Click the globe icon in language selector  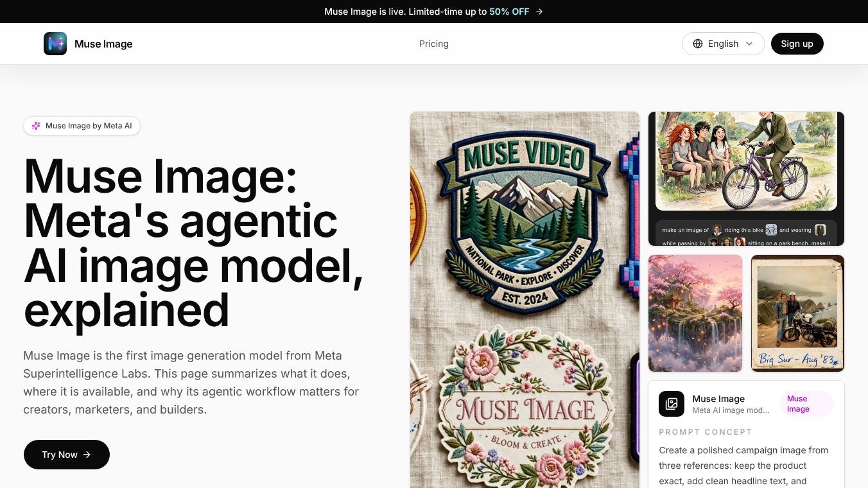698,44
